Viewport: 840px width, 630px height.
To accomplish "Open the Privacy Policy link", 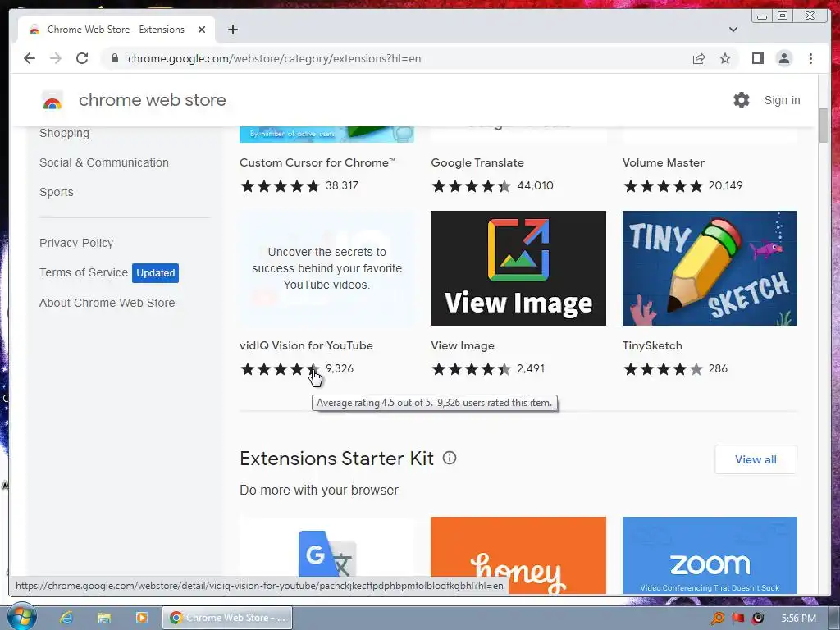I will [76, 243].
